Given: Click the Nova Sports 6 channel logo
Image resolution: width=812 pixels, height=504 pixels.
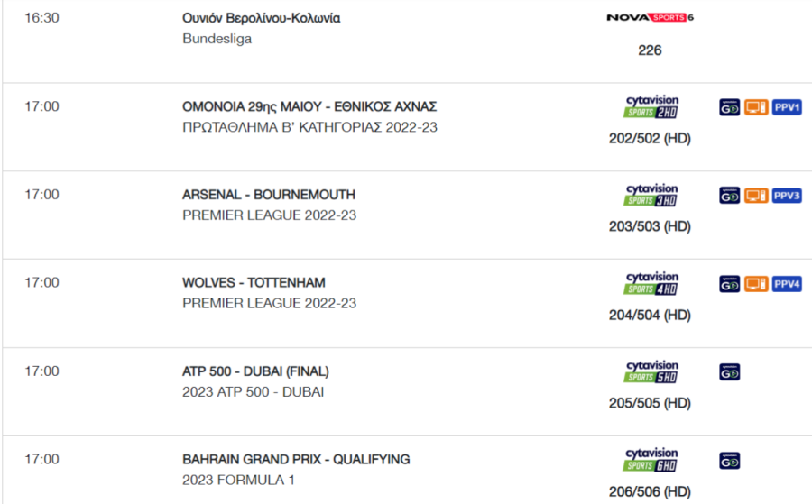Looking at the screenshot, I should click(650, 18).
